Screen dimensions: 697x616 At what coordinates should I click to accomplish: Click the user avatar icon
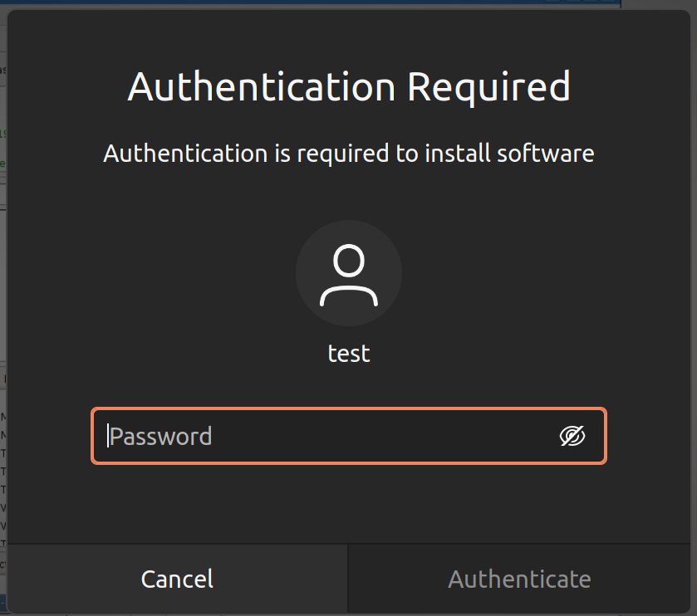tap(349, 273)
